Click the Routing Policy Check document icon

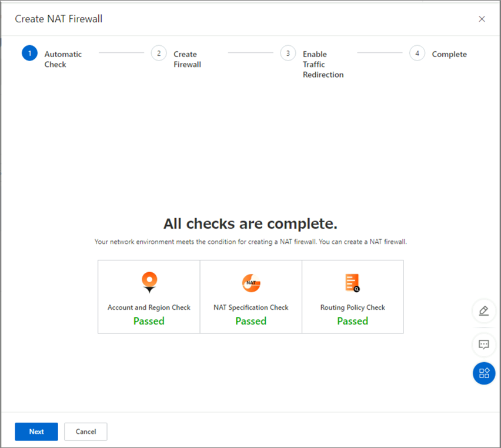352,283
